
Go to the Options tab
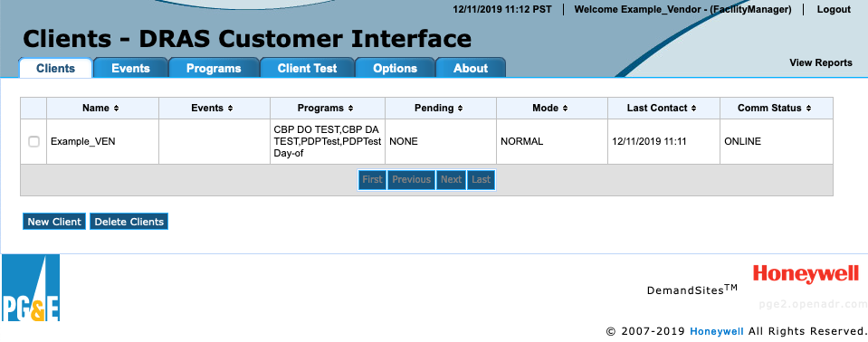click(395, 68)
